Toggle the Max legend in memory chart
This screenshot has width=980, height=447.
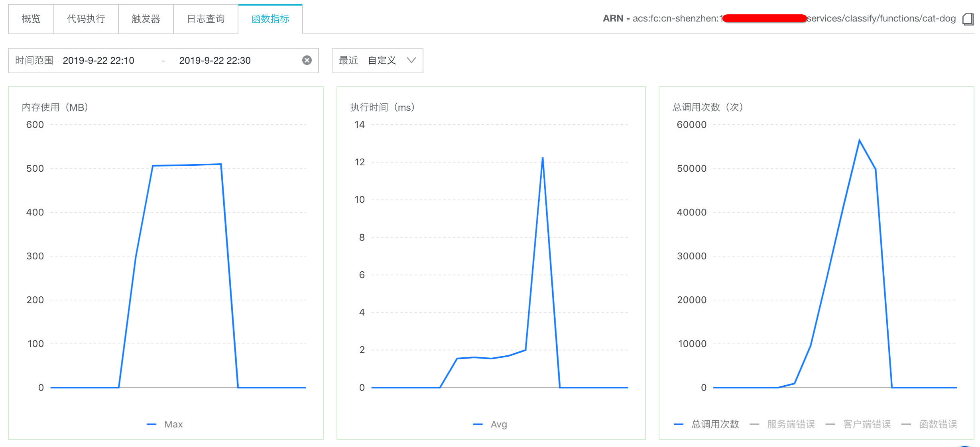pyautogui.click(x=173, y=424)
